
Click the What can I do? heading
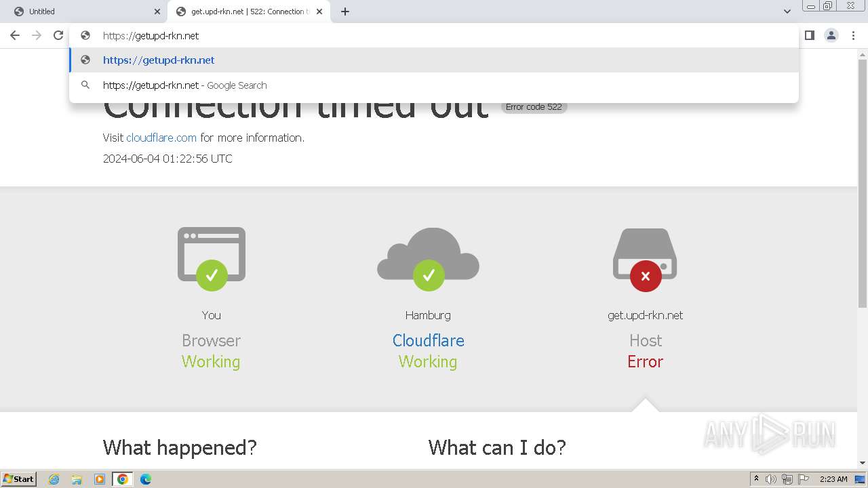click(x=497, y=447)
